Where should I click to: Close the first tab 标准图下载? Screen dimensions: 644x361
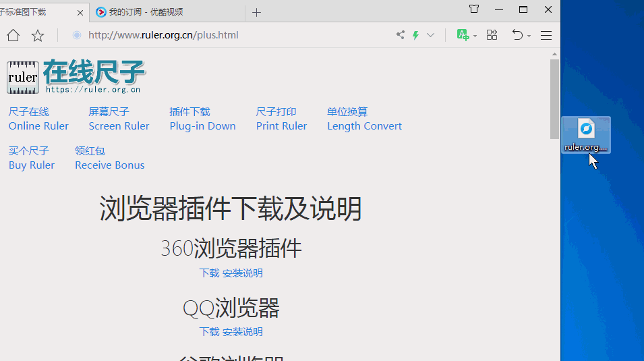80,13
